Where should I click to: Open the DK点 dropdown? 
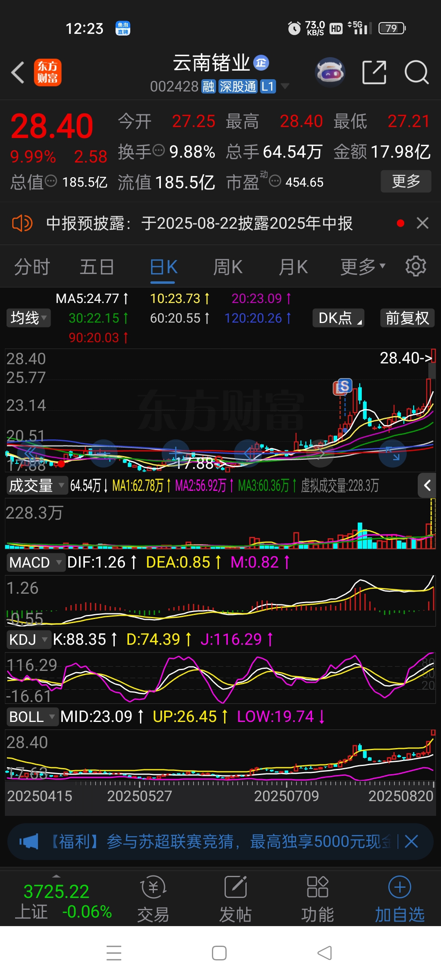tap(339, 318)
